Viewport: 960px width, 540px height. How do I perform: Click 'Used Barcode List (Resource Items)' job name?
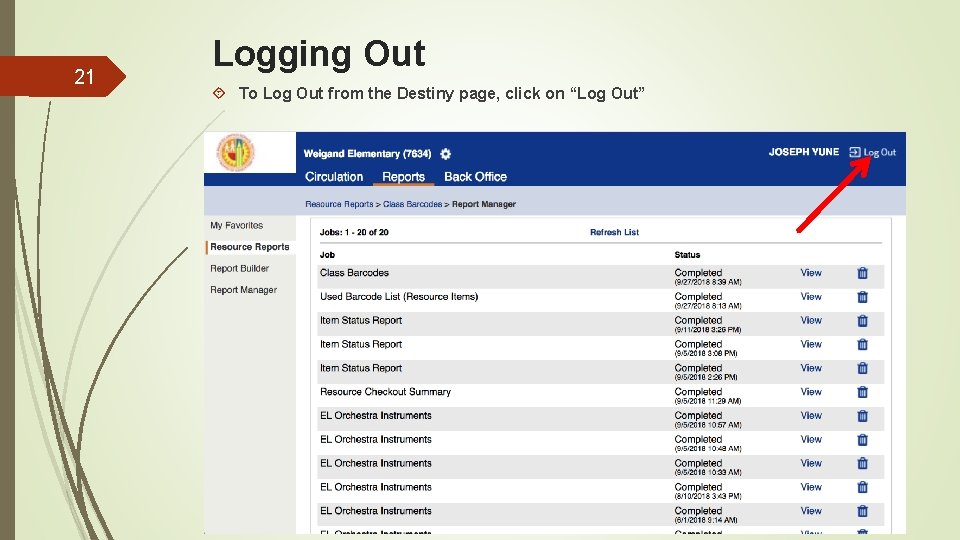[399, 297]
